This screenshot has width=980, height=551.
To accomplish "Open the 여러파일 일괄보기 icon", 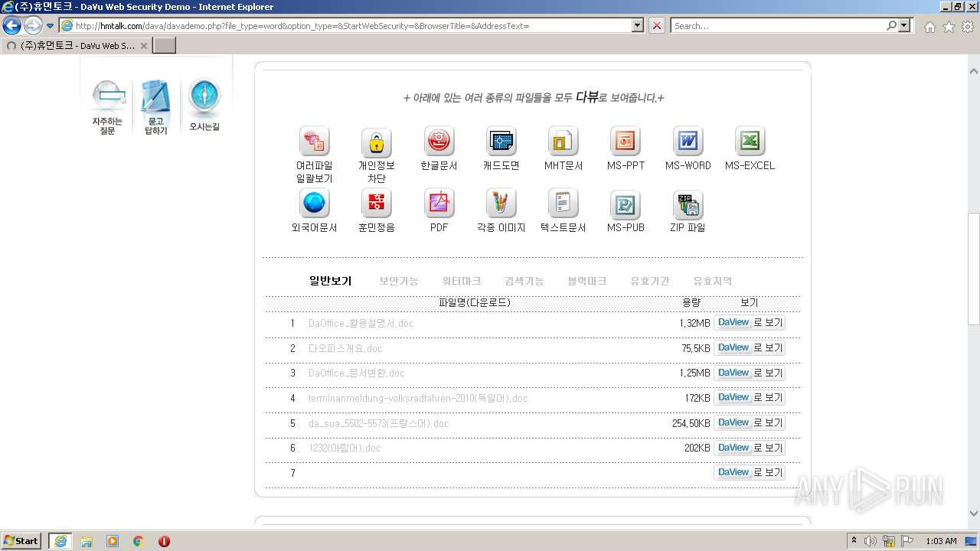I will [x=314, y=141].
